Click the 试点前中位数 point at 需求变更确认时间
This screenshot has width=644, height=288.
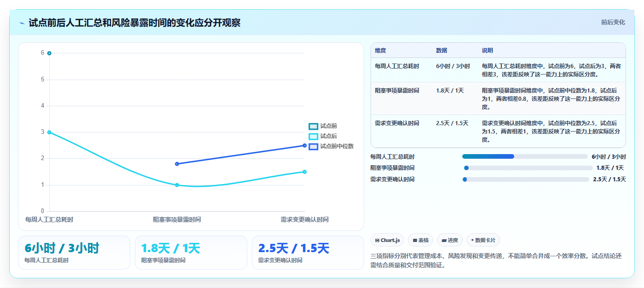[305, 145]
